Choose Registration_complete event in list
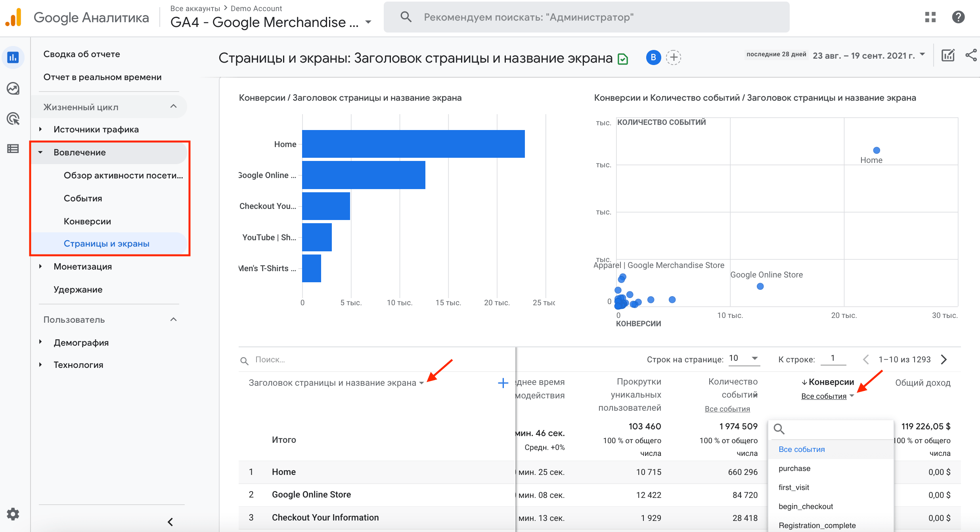This screenshot has height=532, width=980. [x=831, y=525]
